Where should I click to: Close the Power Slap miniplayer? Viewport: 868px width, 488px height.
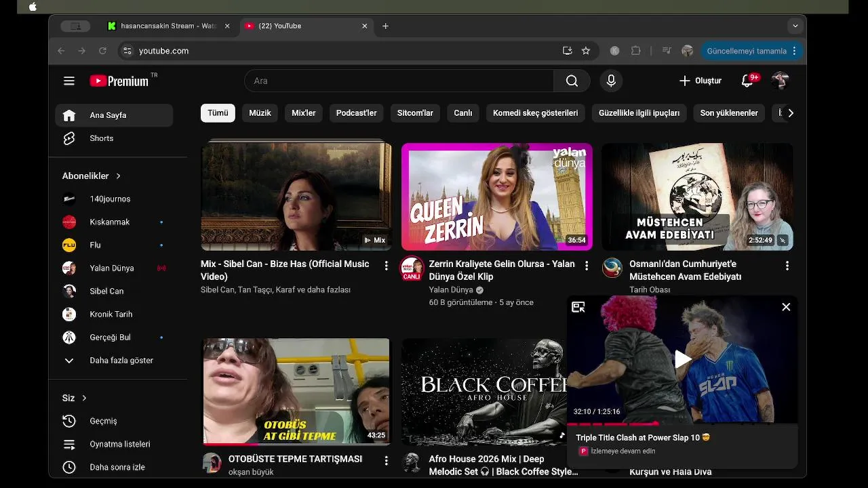[x=786, y=307]
